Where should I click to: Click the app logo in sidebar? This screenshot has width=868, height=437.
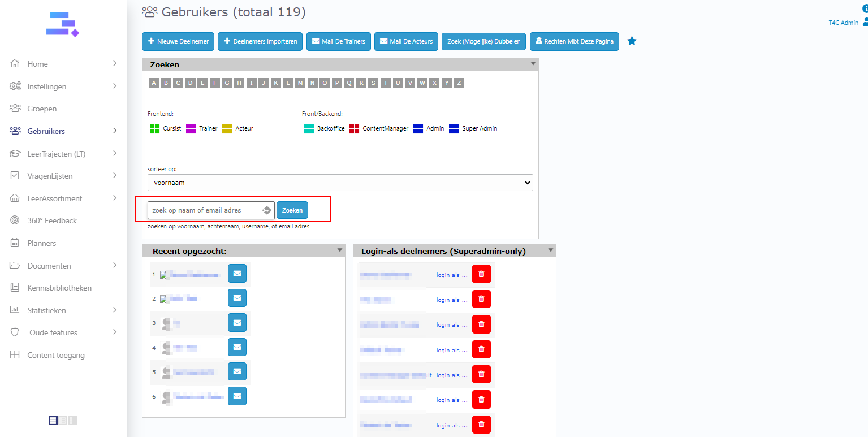tap(62, 24)
